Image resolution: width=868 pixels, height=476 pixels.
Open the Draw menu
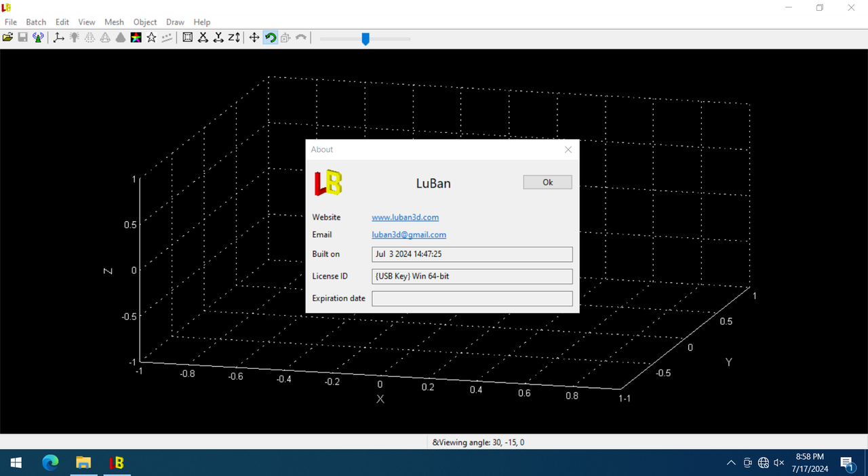pyautogui.click(x=175, y=22)
